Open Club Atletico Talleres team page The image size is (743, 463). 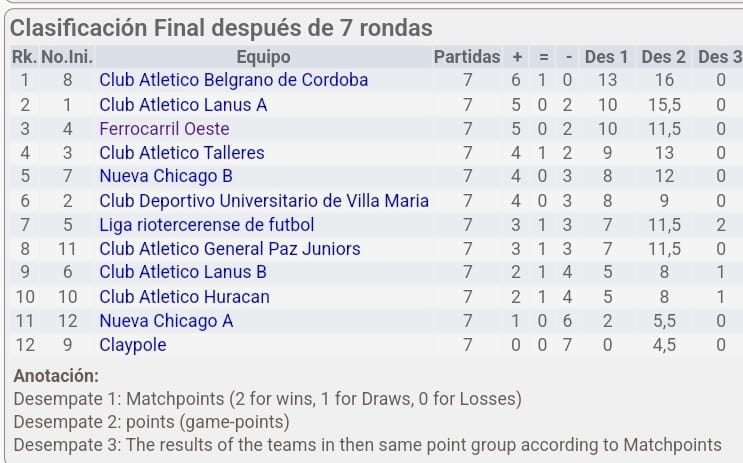click(182, 152)
